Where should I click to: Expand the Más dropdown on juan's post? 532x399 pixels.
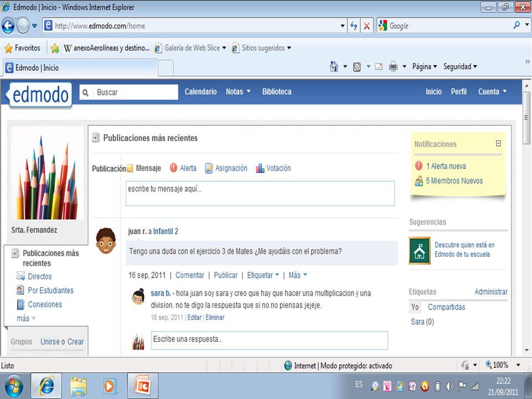point(298,275)
